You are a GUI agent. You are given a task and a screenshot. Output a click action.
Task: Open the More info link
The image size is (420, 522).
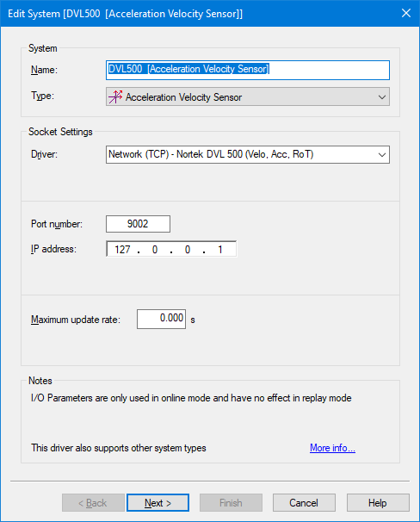pos(332,448)
